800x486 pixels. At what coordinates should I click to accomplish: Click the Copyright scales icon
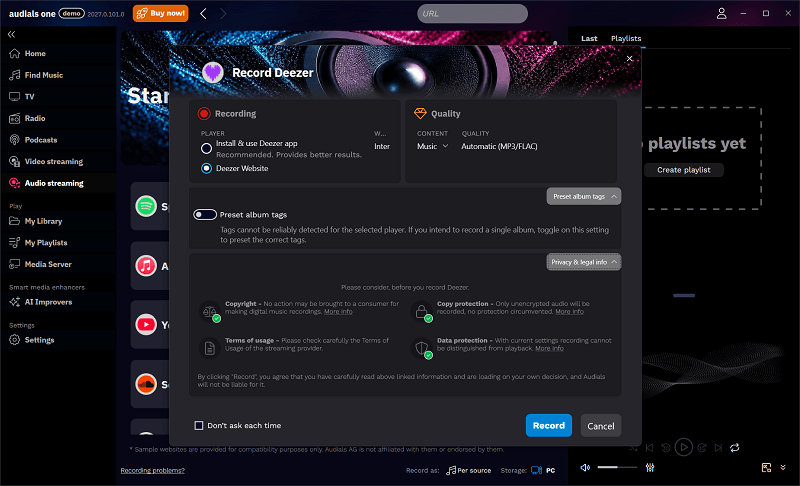point(210,312)
